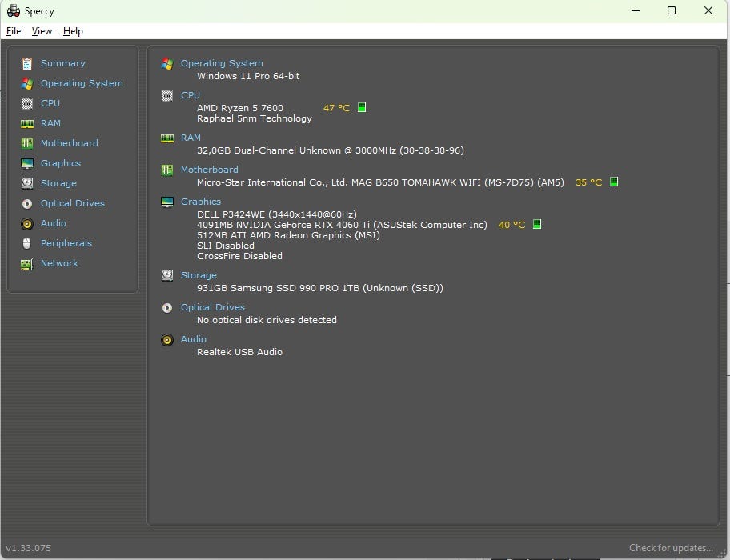Click the 40 °C graphics temperature value
Screen dimensions: 730x560
[511, 225]
